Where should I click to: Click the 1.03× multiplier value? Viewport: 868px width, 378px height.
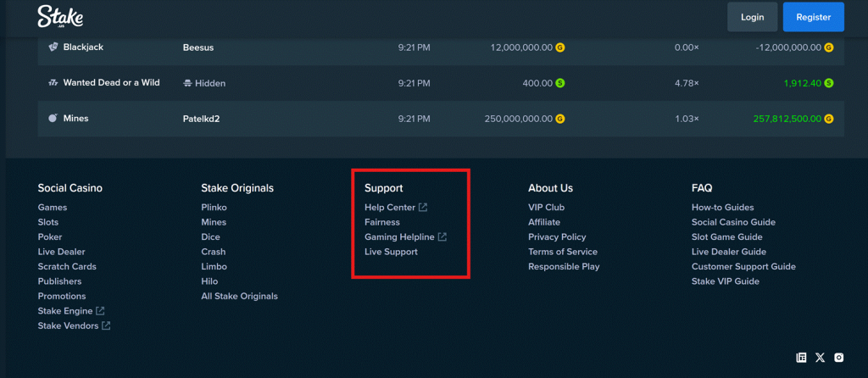tap(687, 119)
